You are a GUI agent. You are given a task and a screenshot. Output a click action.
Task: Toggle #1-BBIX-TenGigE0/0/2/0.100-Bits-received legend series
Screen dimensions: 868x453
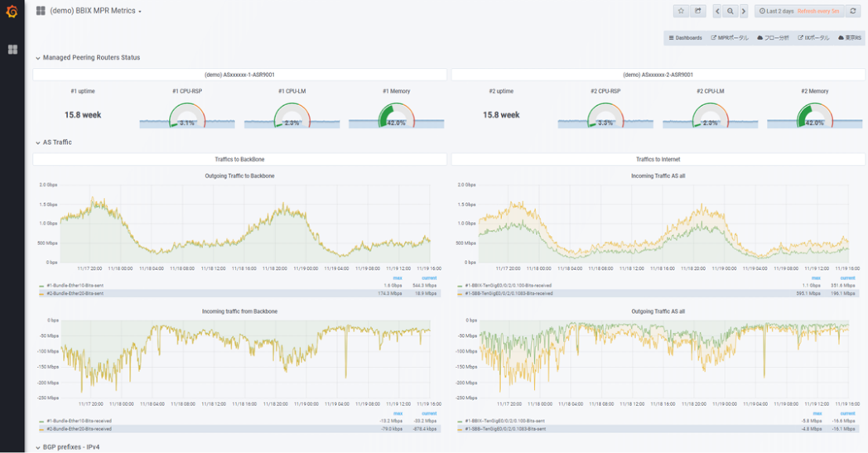tap(508, 285)
